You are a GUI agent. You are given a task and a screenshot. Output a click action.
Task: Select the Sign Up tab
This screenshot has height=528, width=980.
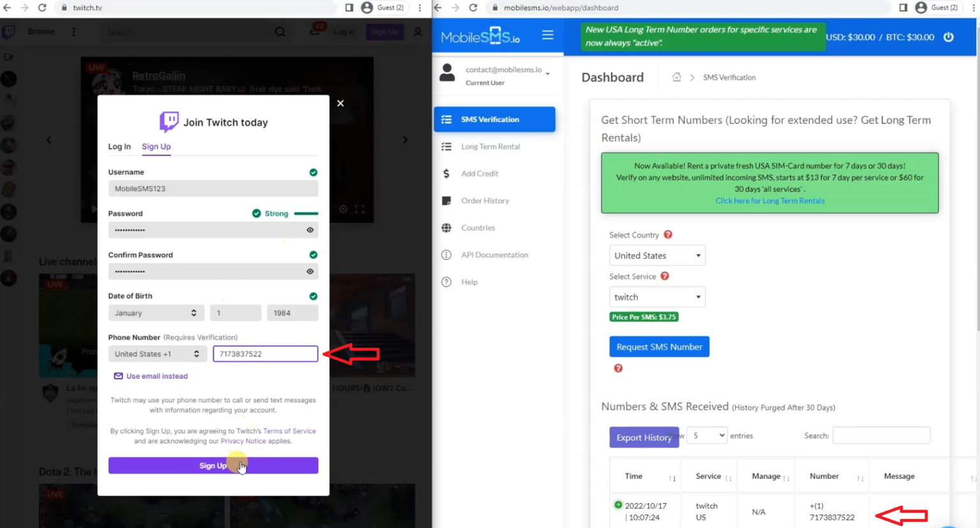click(x=156, y=146)
